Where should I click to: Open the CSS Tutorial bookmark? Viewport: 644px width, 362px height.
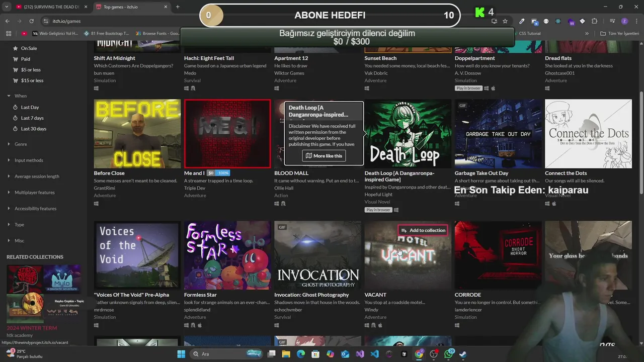(x=530, y=34)
